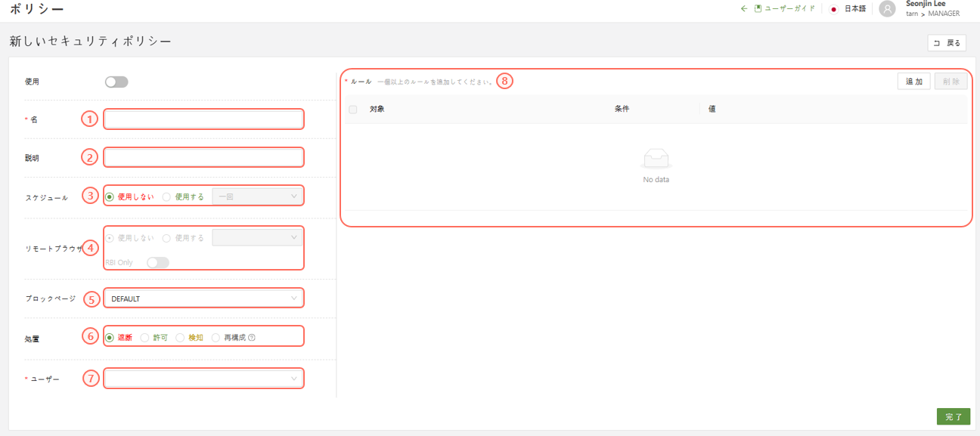Click the user avatar icon
This screenshot has width=980, height=436.
(x=887, y=9)
